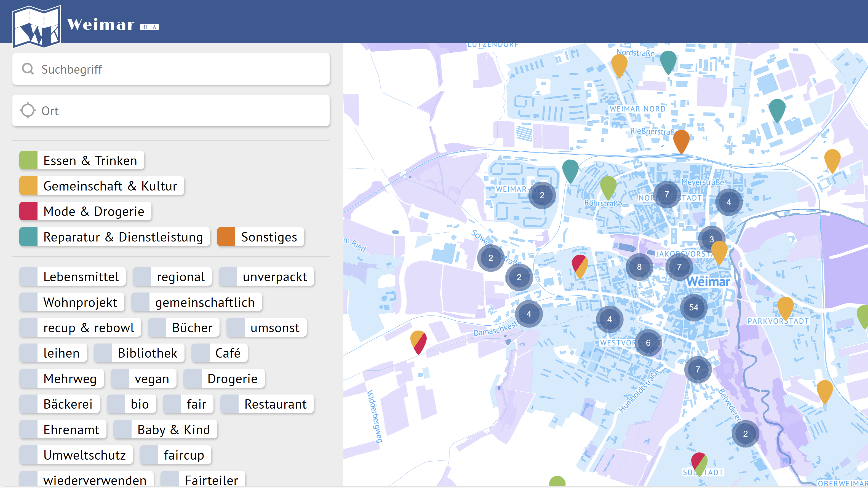Click the red Mode & Drogerie color swatch
The image size is (868, 488).
(x=28, y=211)
